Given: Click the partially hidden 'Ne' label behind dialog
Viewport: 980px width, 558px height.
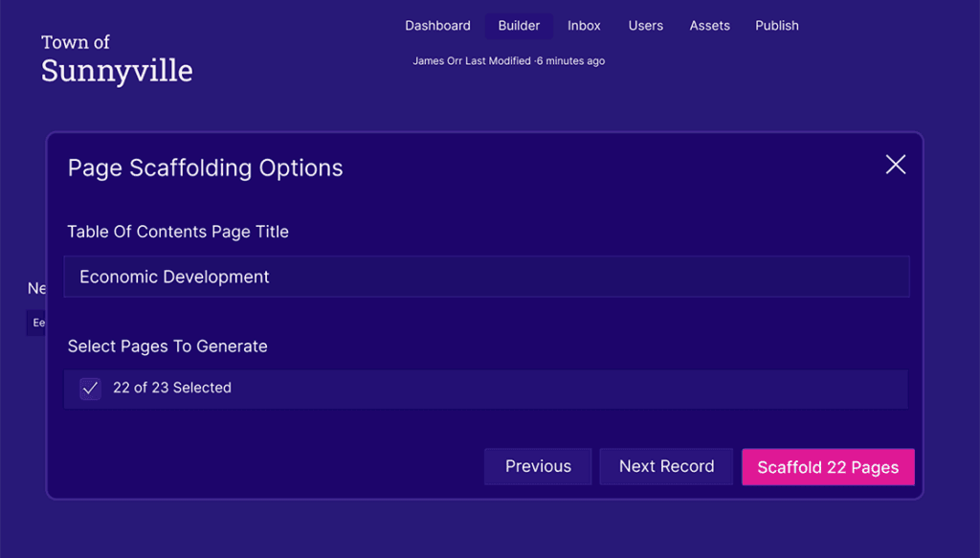Looking at the screenshot, I should pyautogui.click(x=36, y=288).
